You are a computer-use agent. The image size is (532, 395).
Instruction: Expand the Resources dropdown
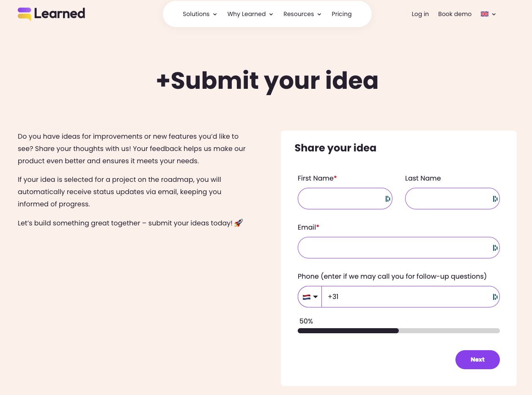pyautogui.click(x=302, y=14)
